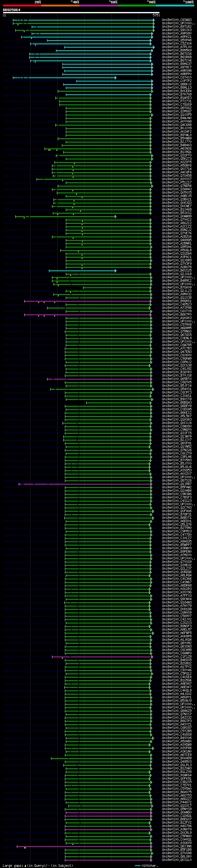Screen dimensions: 197x868
Task: Select the UniRef100_A9RXH8 label
Action: click(177, 71)
